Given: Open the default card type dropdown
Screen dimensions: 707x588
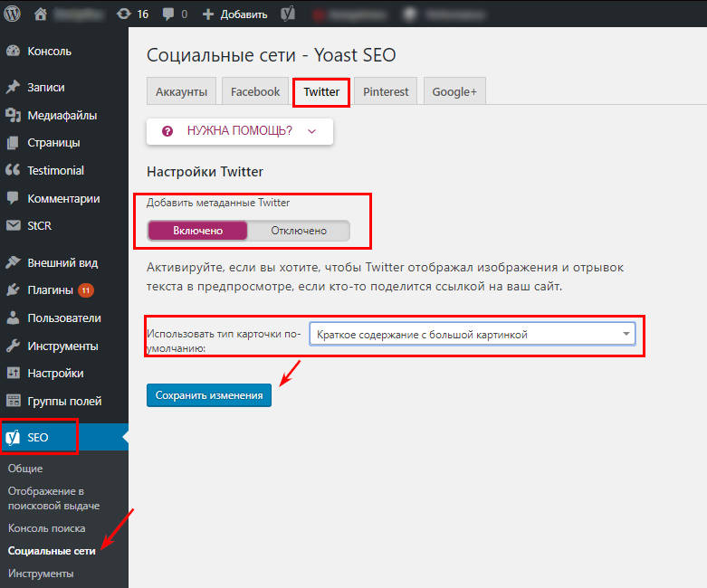Looking at the screenshot, I should tap(472, 335).
